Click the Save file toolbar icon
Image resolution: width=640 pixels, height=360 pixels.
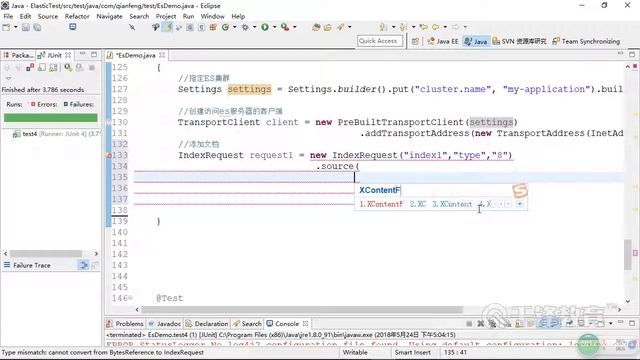(x=26, y=27)
